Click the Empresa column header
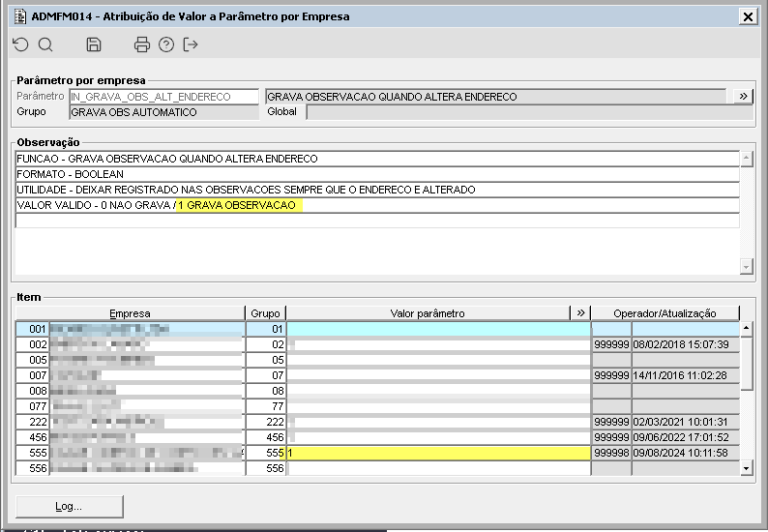Screen dimensions: 768x532 [x=130, y=313]
